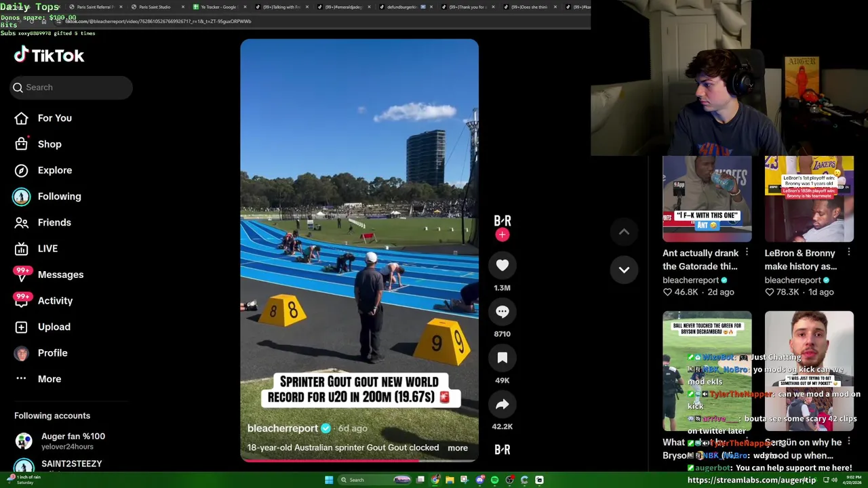Open the Shop bag icon
The width and height of the screenshot is (868, 488).
click(x=21, y=144)
